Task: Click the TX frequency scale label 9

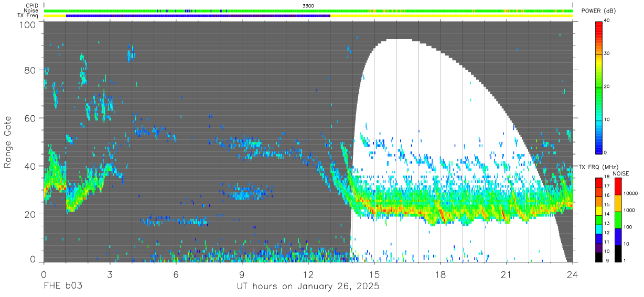Action: (607, 260)
